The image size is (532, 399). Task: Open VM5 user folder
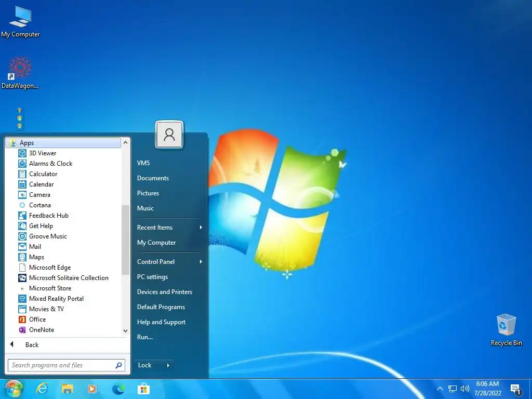(143, 163)
